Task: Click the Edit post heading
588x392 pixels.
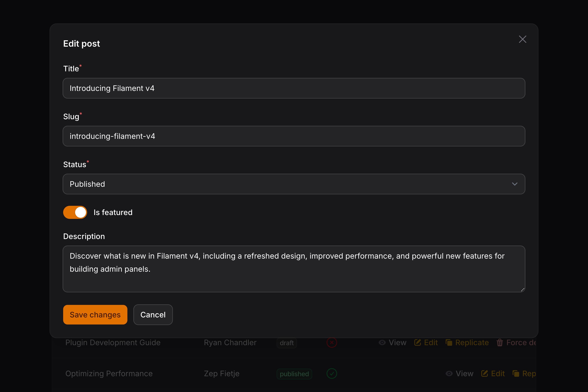Action: 81,44
